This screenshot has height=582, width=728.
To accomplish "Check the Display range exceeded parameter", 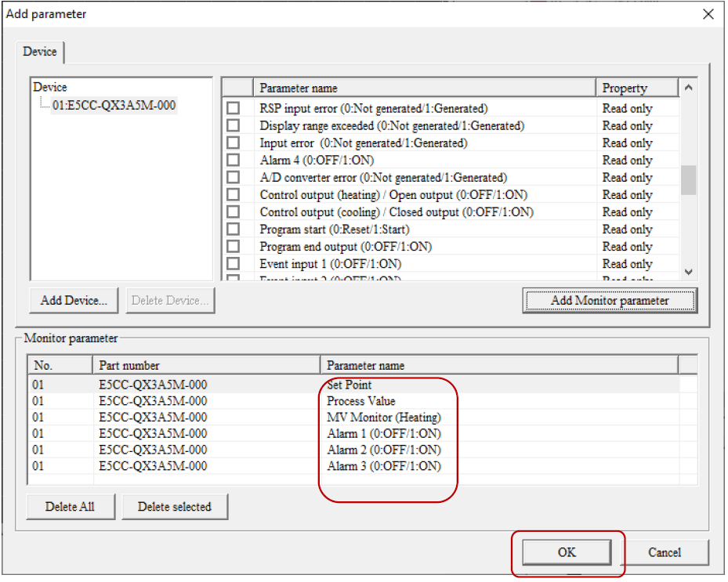I will coord(233,125).
